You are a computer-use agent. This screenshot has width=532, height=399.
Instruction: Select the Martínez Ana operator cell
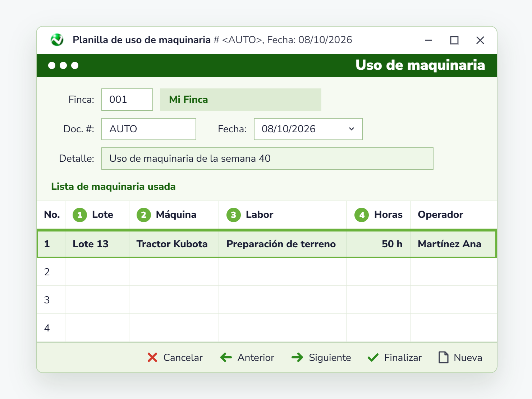[x=453, y=244]
